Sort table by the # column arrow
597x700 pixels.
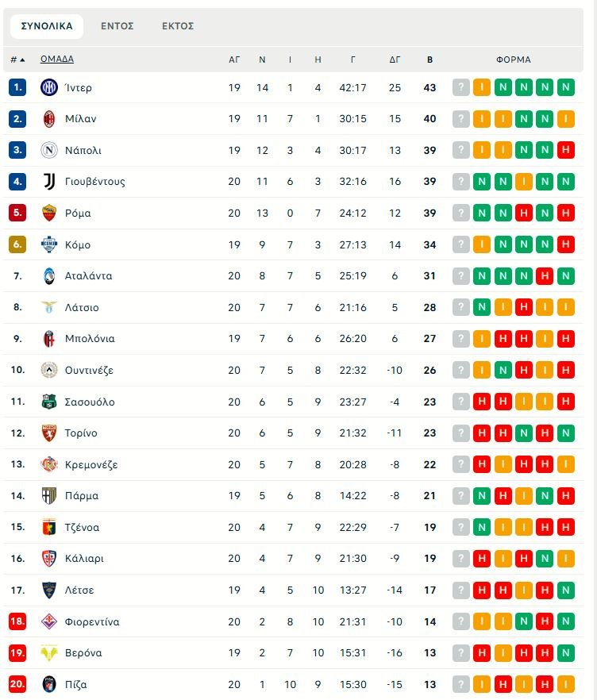coord(22,60)
